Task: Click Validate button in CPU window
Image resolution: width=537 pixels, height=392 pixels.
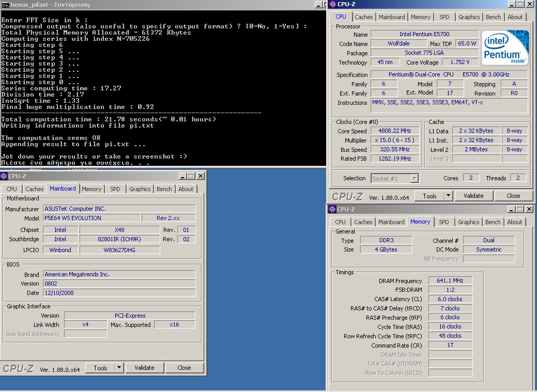Action: [473, 196]
